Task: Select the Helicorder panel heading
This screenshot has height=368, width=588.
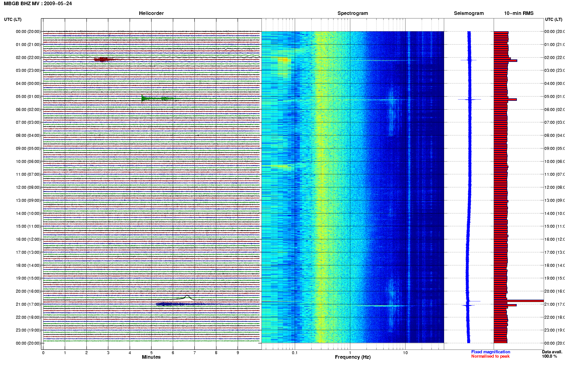Action: click(151, 13)
